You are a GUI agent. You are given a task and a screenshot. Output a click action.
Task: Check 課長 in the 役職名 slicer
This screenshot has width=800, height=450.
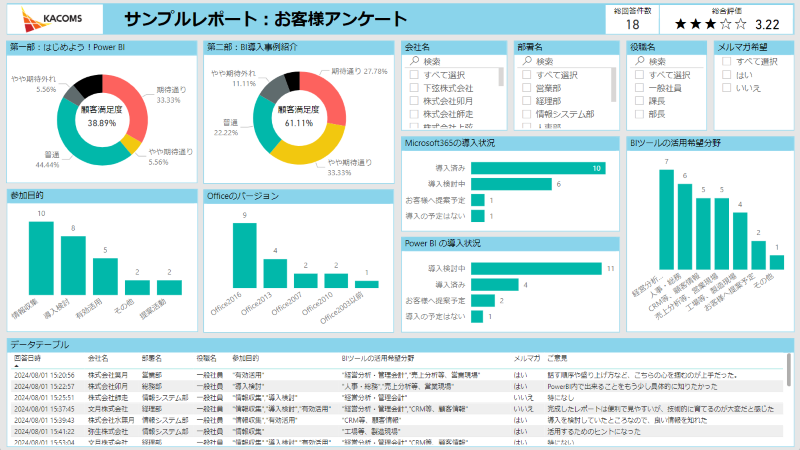(x=639, y=101)
